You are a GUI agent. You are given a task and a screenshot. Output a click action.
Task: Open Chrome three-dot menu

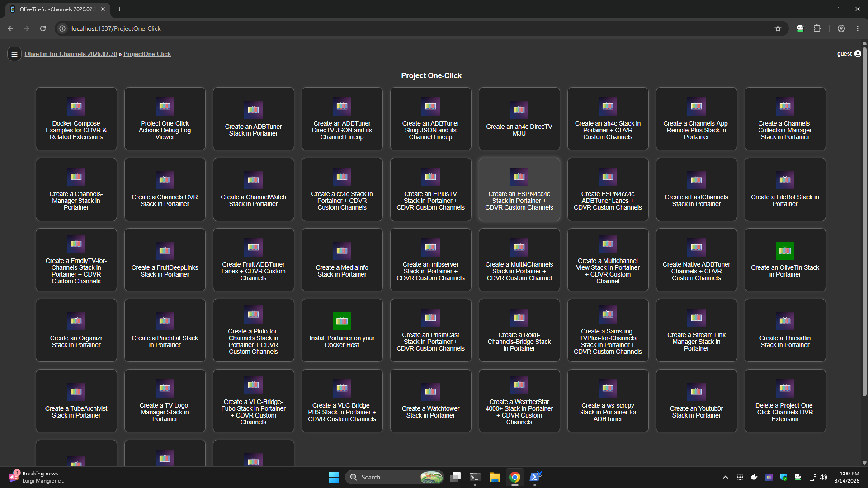click(858, 28)
